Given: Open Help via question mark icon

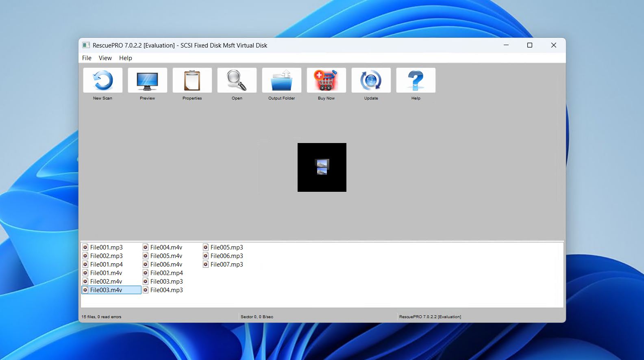Looking at the screenshot, I should (x=416, y=80).
